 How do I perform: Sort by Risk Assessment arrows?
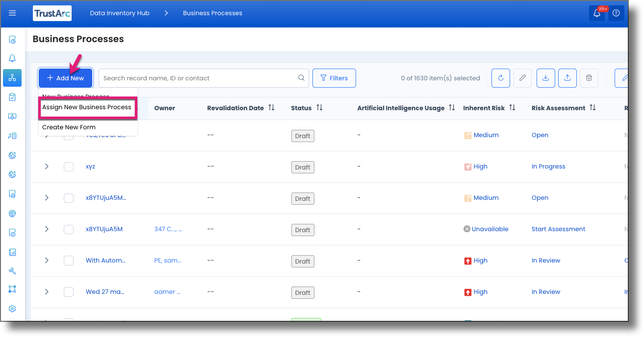click(592, 108)
